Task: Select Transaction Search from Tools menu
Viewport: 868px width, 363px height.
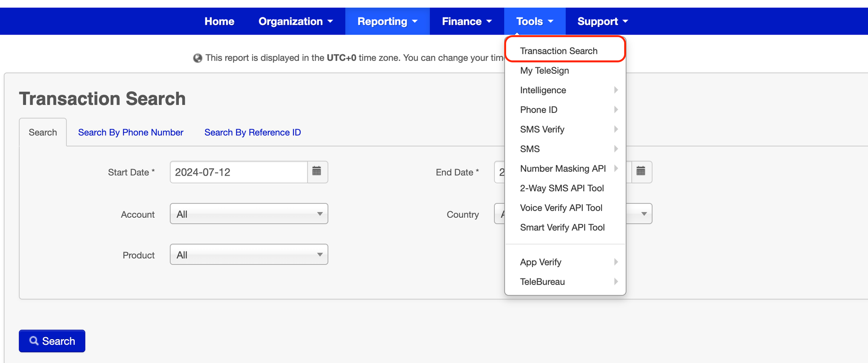Action: [559, 51]
